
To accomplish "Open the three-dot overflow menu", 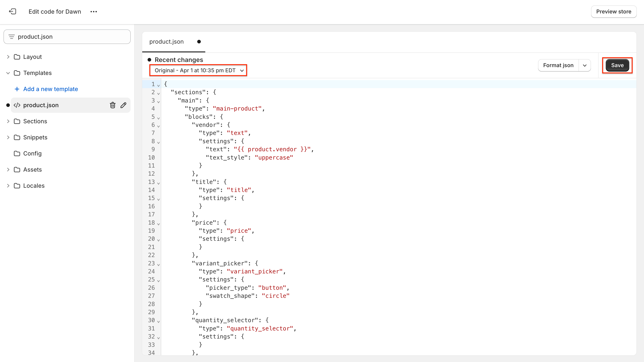I will tap(94, 11).
